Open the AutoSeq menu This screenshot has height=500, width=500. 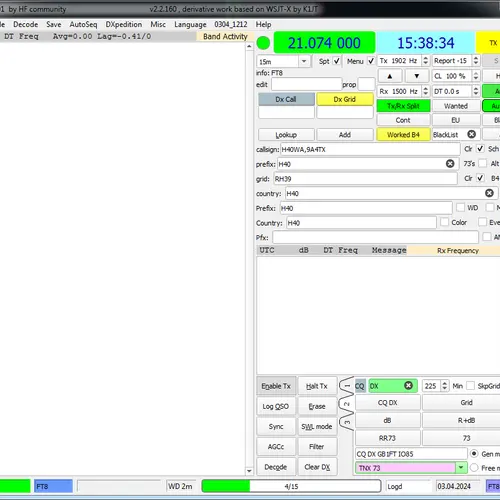(x=83, y=24)
